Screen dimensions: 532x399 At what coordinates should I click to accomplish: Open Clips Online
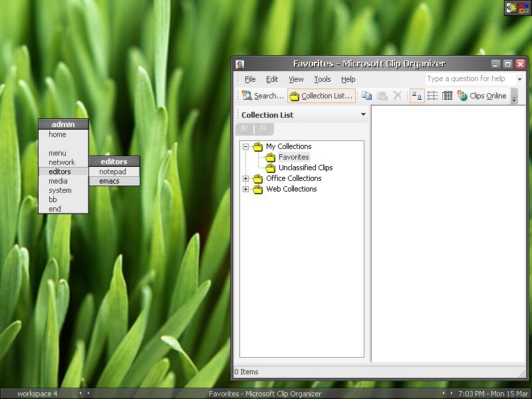point(481,96)
